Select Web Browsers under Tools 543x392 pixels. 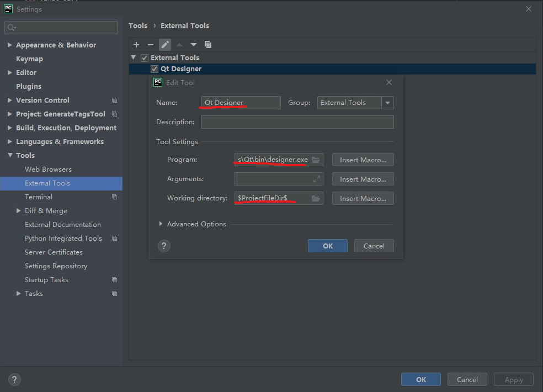pyautogui.click(x=48, y=169)
